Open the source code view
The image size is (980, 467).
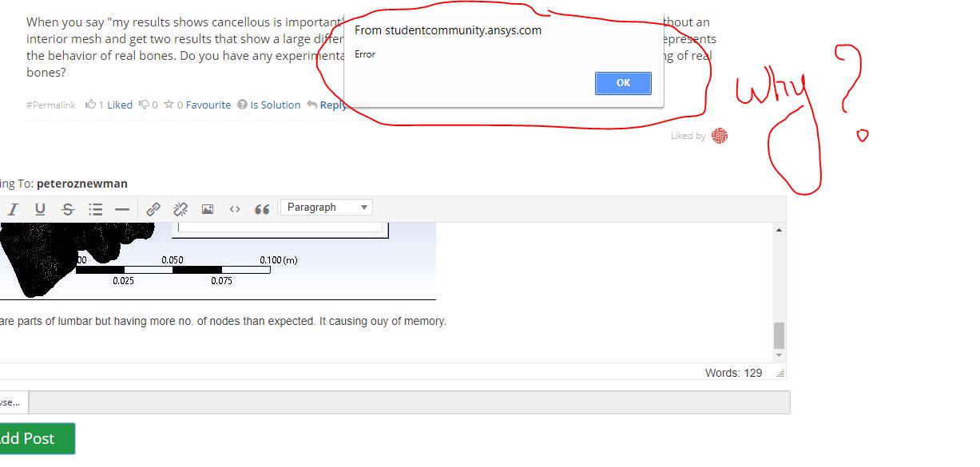(x=235, y=209)
